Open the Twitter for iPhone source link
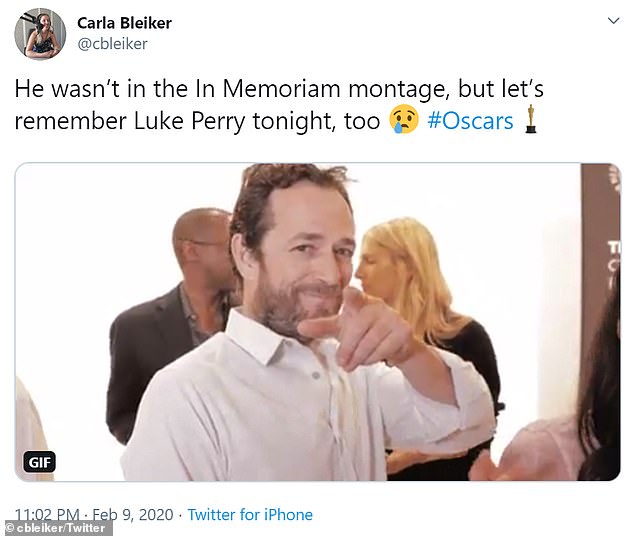 250,515
